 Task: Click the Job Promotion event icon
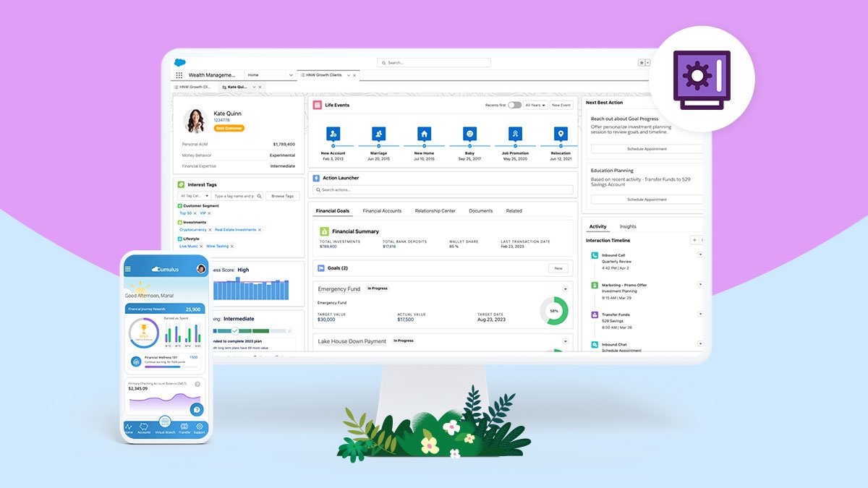coord(515,134)
